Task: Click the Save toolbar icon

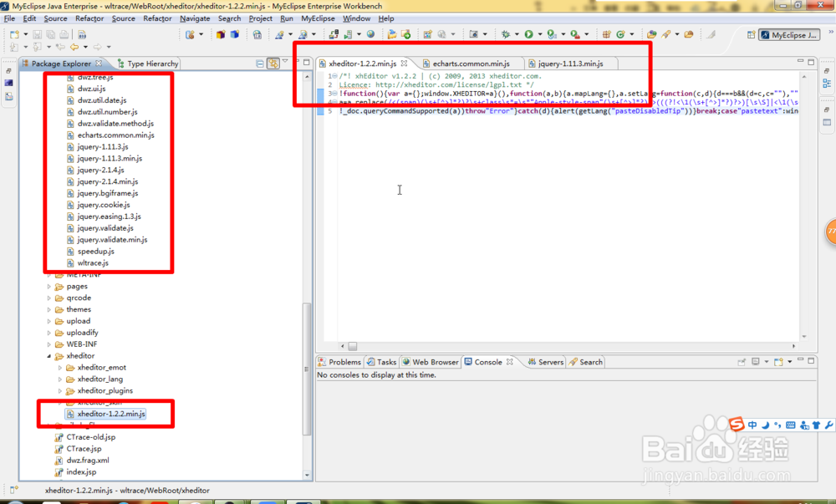Action: tap(38, 34)
